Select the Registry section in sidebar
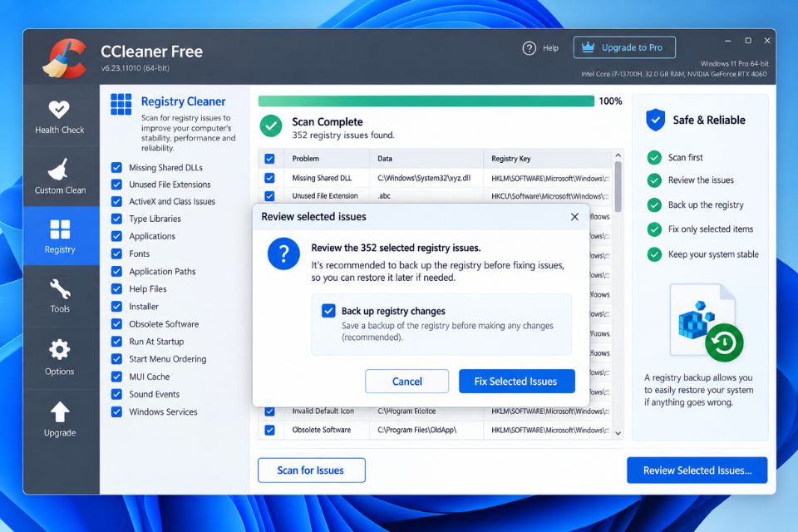This screenshot has width=798, height=532. [x=60, y=236]
